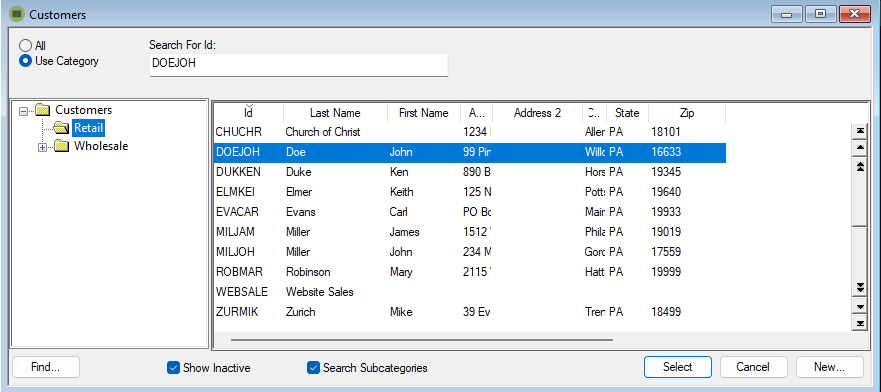Viewport: 881px width, 392px height.
Task: Click the single up-arrow scroll button
Action: point(859,148)
